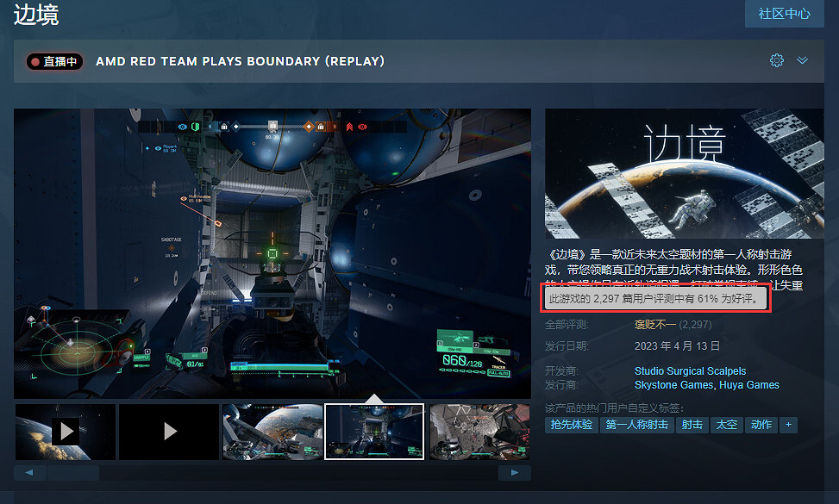Image resolution: width=839 pixels, height=504 pixels.
Task: Click the right arrow to scroll thumbnails forward
Action: tap(514, 472)
